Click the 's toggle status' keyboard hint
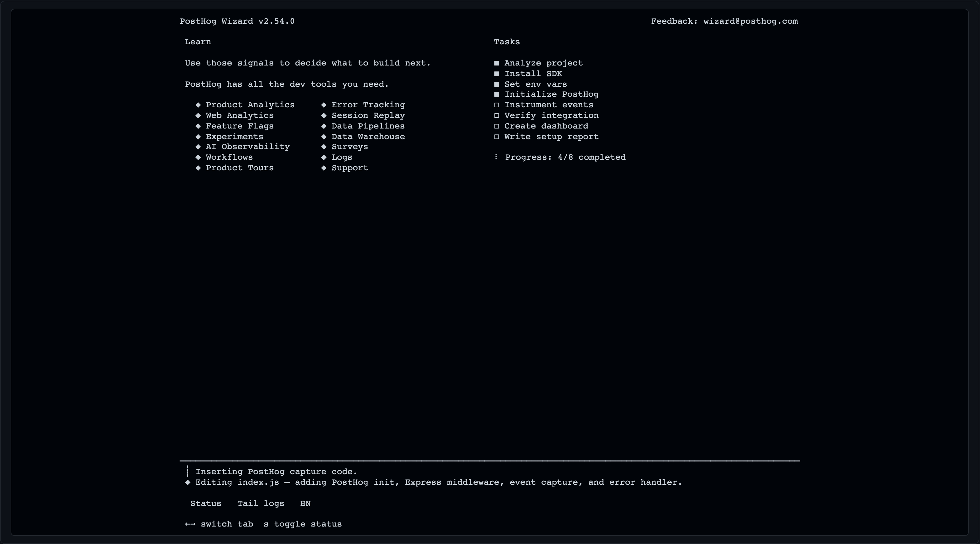Screen dimensions: 980x544 point(303,524)
